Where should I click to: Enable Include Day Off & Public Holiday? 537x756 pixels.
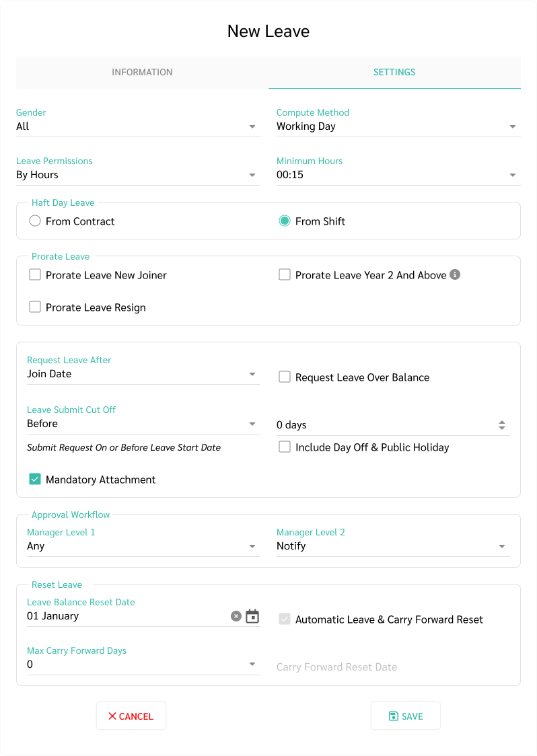point(285,447)
